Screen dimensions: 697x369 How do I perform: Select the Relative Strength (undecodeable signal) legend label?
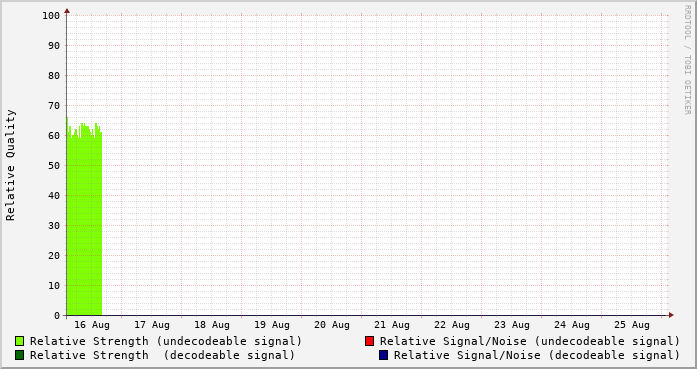[166, 341]
